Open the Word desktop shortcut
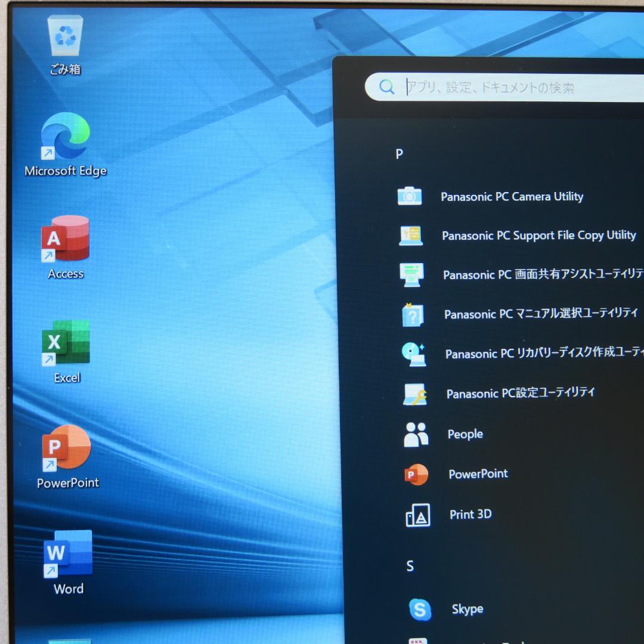The image size is (644, 644). click(68, 553)
